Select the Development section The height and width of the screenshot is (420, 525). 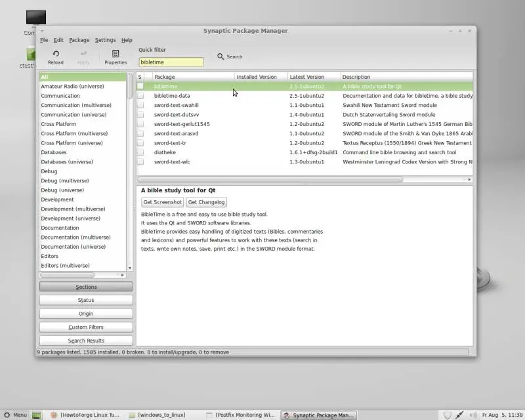click(x=83, y=199)
